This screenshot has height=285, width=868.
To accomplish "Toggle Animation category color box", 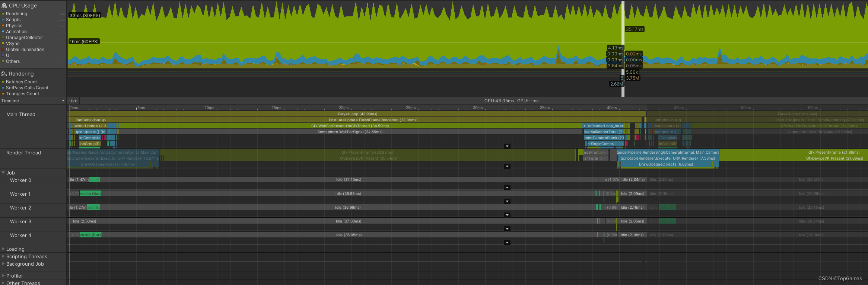I will (3, 32).
